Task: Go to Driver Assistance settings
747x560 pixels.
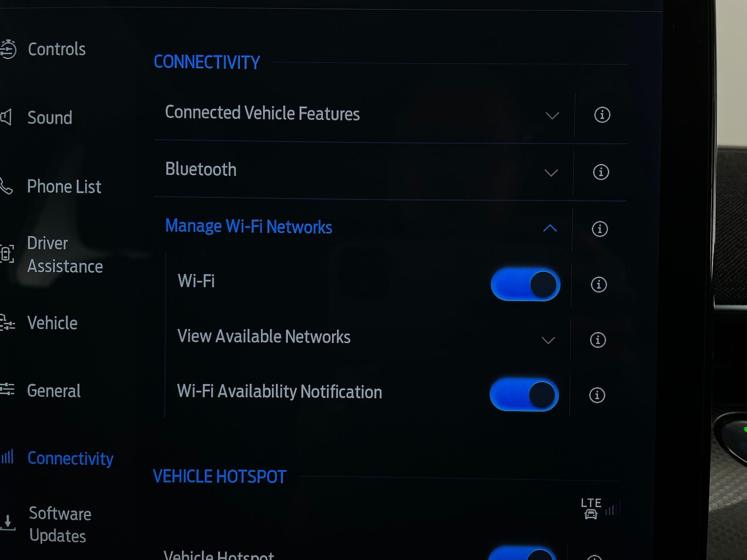Action: 64,255
